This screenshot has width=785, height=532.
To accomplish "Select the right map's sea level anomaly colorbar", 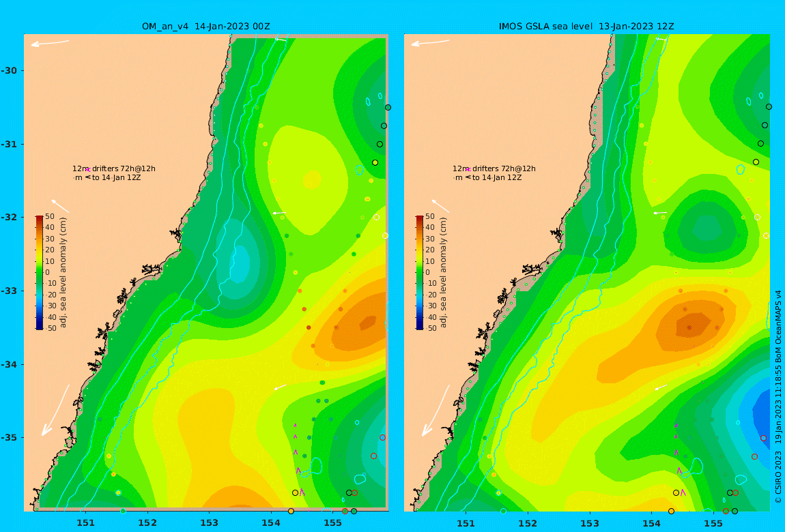I will 419,273.
